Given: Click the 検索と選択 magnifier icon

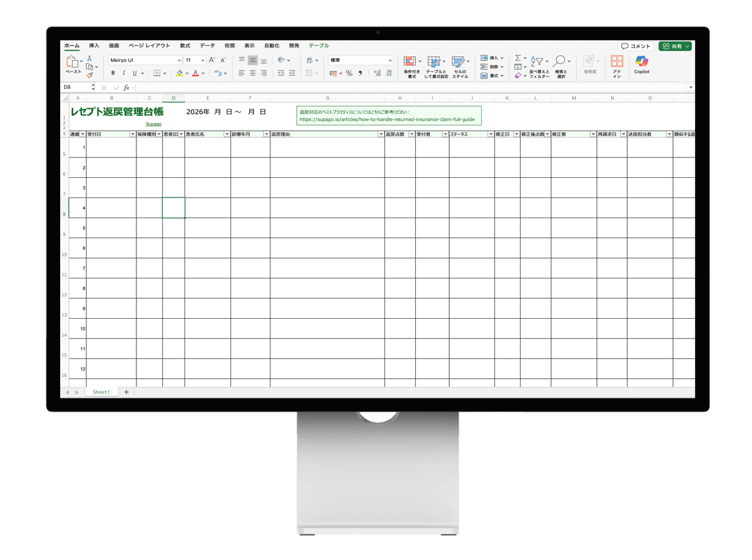Looking at the screenshot, I should point(560,61).
